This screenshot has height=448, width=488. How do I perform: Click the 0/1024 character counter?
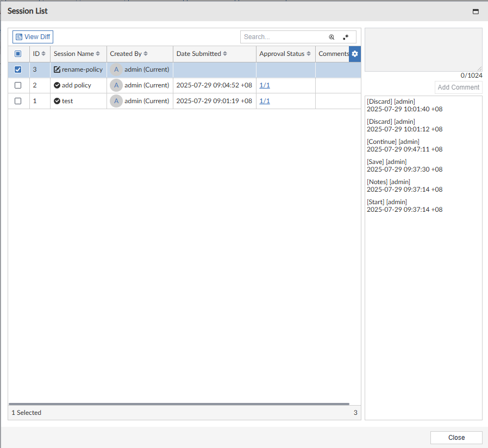point(471,75)
